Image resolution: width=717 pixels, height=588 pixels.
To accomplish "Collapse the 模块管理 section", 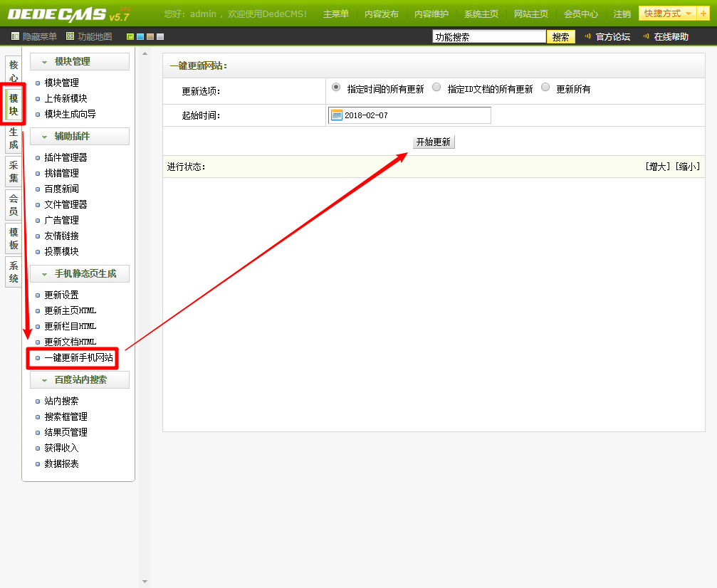I will pyautogui.click(x=45, y=62).
